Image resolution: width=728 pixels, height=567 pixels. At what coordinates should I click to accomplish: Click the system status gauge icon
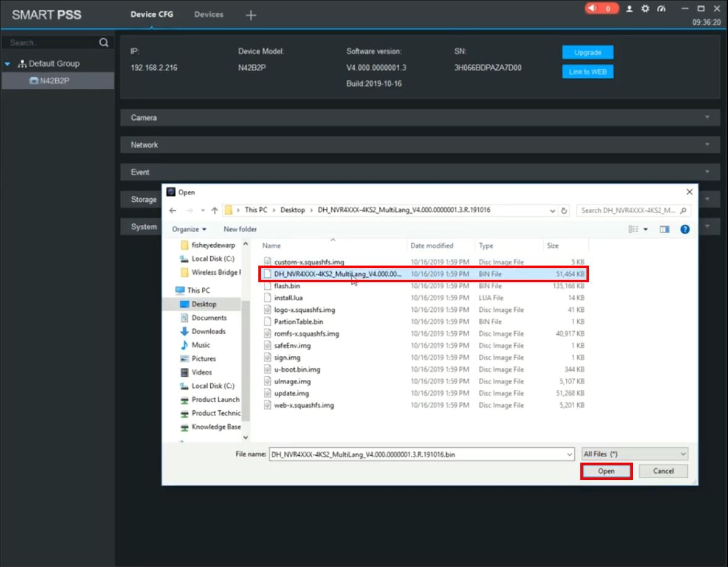tap(661, 9)
